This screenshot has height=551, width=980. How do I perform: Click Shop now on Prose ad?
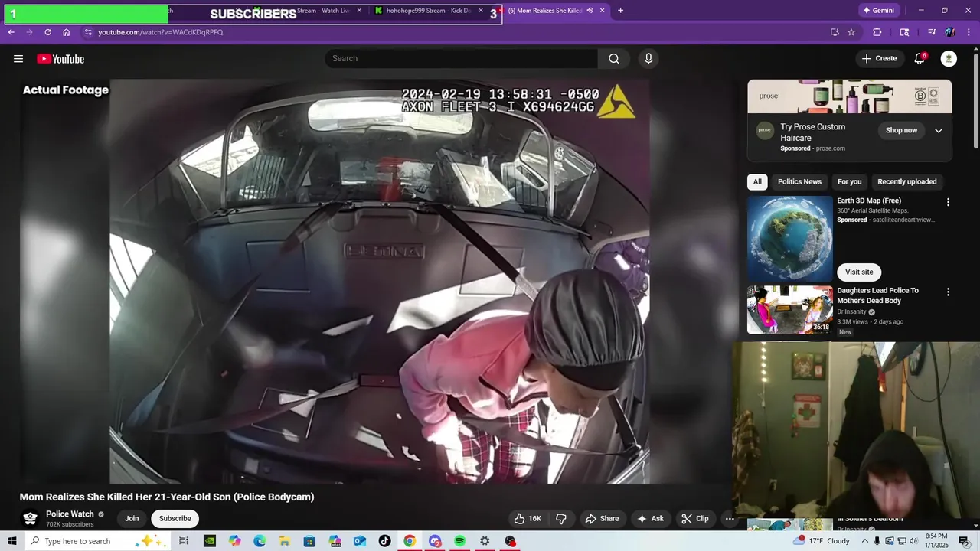click(901, 131)
